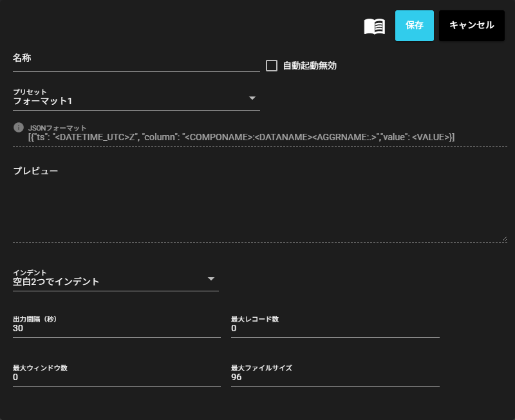515x420 pixels.
Task: Open the インデント dropdown showing 空白2つでインデント
Action: [x=109, y=282]
